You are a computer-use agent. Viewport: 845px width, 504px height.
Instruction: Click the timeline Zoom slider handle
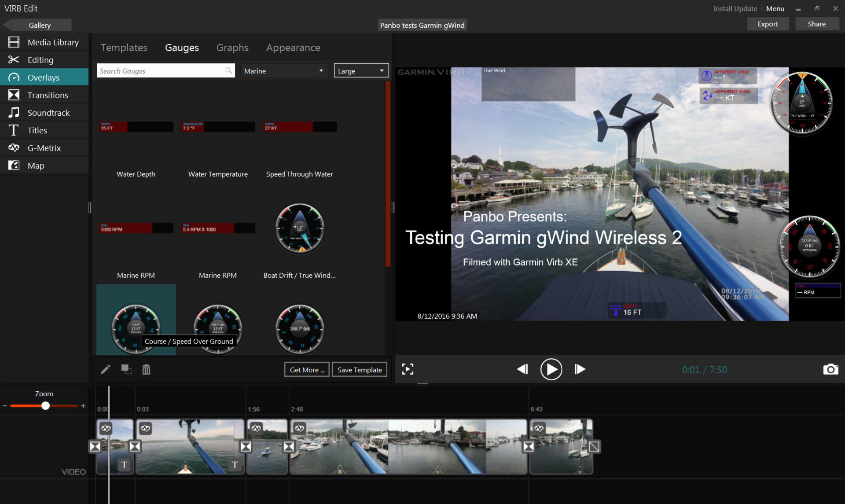click(x=45, y=406)
